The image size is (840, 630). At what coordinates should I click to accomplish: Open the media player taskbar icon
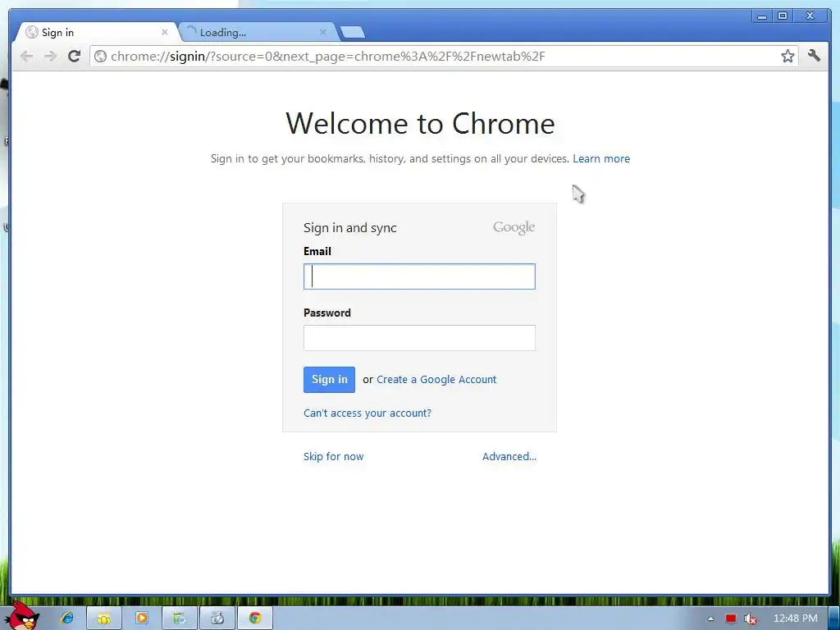(141, 619)
